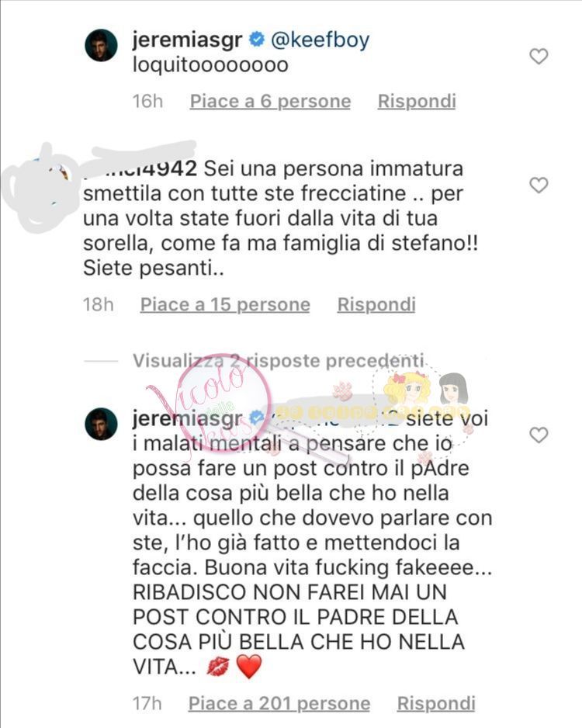This screenshot has width=582, height=728.
Task: Open the @keefboy mention
Action: point(320,40)
